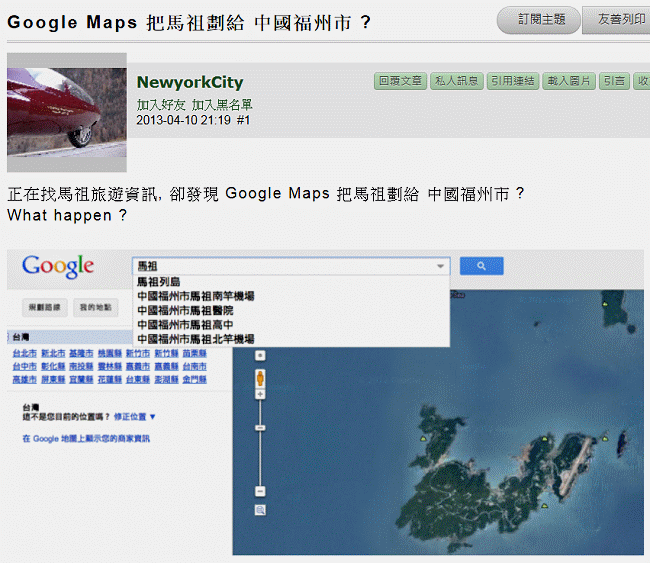The width and height of the screenshot is (650, 563).
Task: Click the 新竹縣 link
Action: tap(166, 353)
